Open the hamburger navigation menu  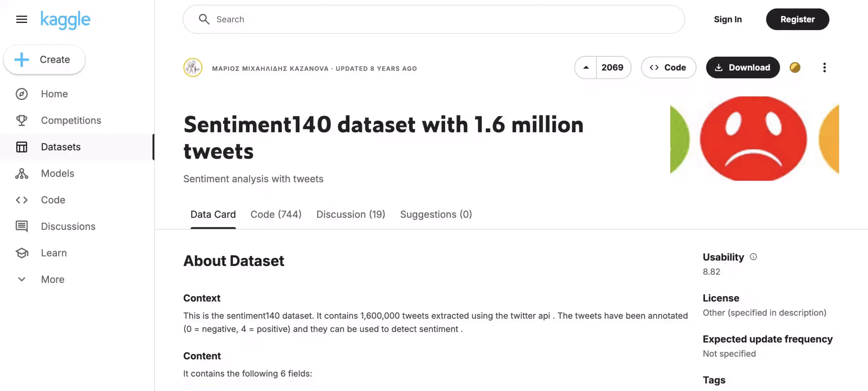pyautogui.click(x=22, y=19)
